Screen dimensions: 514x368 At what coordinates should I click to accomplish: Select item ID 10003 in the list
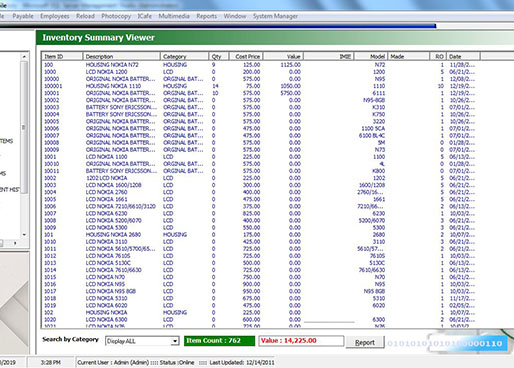260,107
